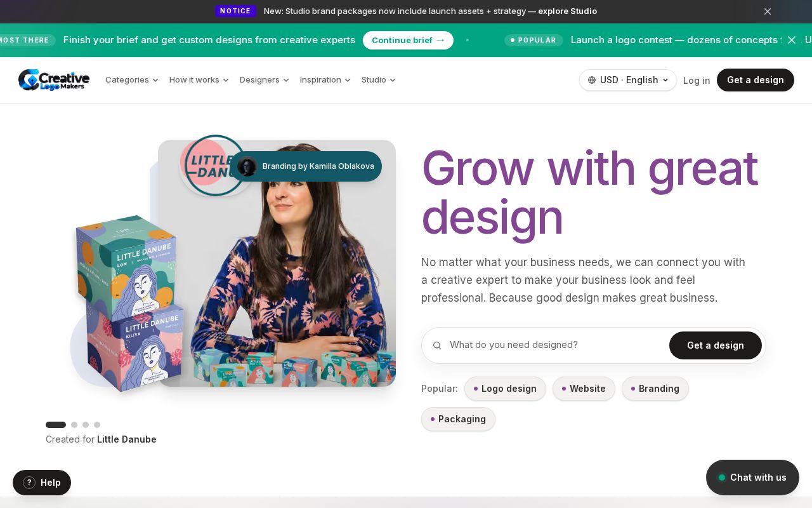The width and height of the screenshot is (812, 508).
Task: Click the Creative Logo Makers logo
Action: click(54, 80)
